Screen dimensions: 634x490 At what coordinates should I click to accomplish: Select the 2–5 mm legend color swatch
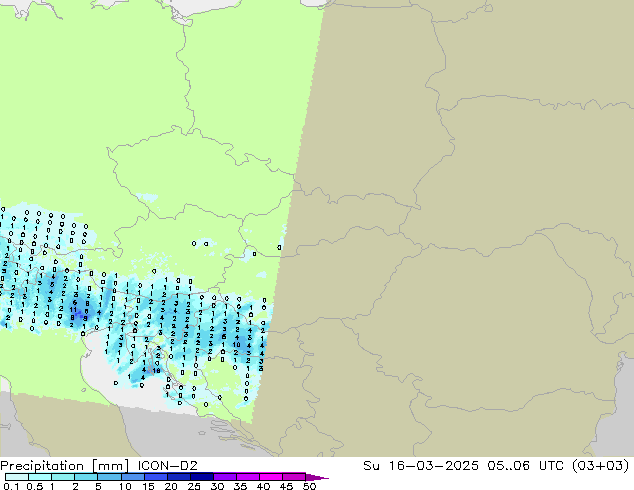[x=86, y=477]
